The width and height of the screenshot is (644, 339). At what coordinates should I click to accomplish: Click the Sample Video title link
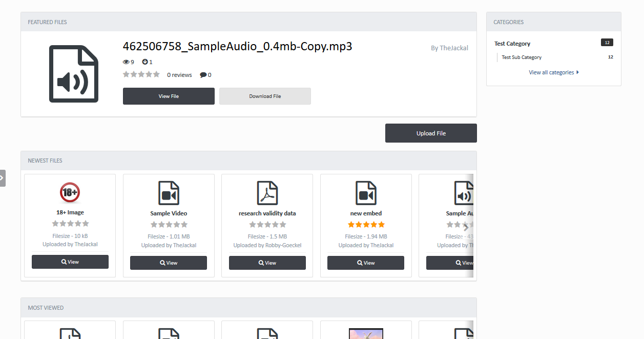[169, 213]
